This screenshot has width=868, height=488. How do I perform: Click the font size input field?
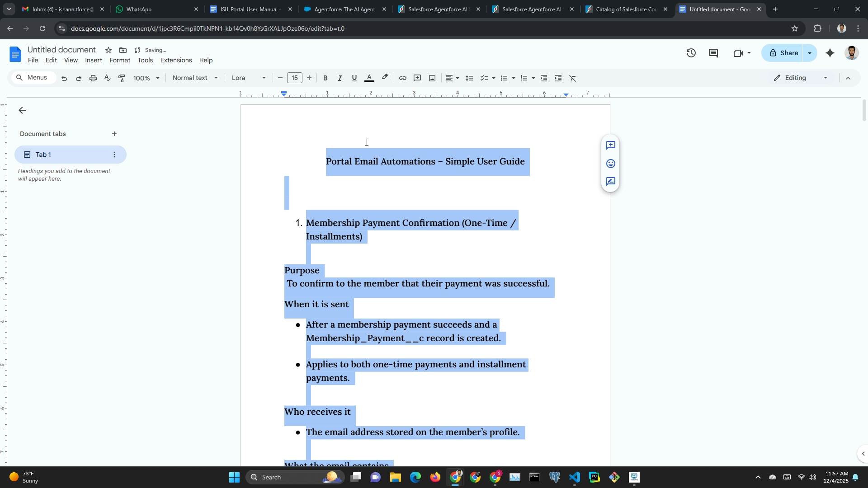295,78
